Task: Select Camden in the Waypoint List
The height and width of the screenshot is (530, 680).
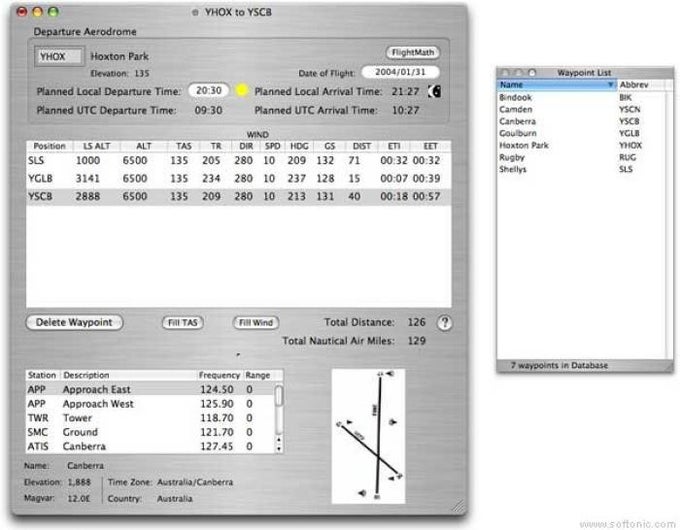Action: [581, 109]
